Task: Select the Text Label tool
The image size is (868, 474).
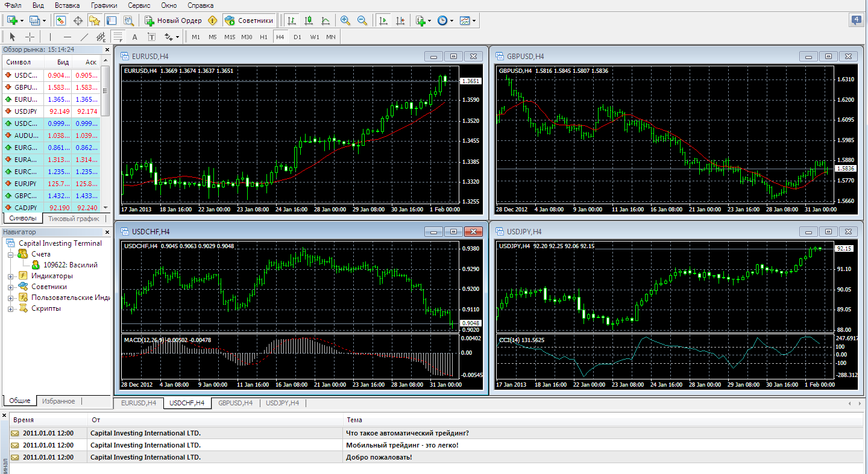Action: [151, 37]
